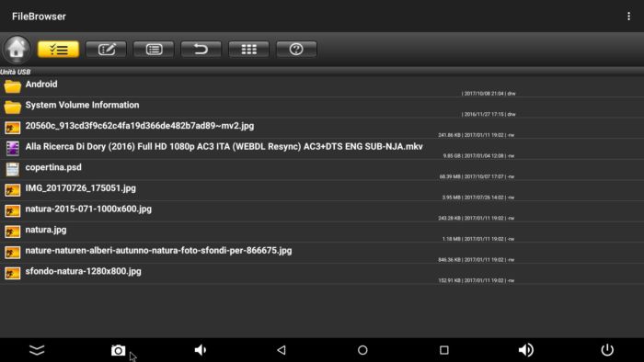Image resolution: width=644 pixels, height=362 pixels.
Task: Click image icon of nature-naturen-alberi file
Action: coord(13,253)
